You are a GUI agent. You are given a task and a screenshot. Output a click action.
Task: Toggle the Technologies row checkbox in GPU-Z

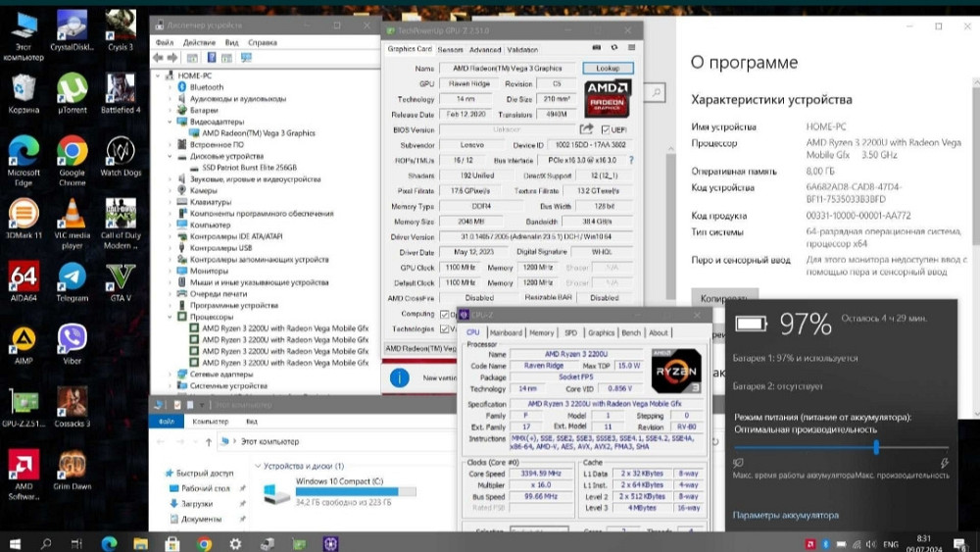click(444, 328)
